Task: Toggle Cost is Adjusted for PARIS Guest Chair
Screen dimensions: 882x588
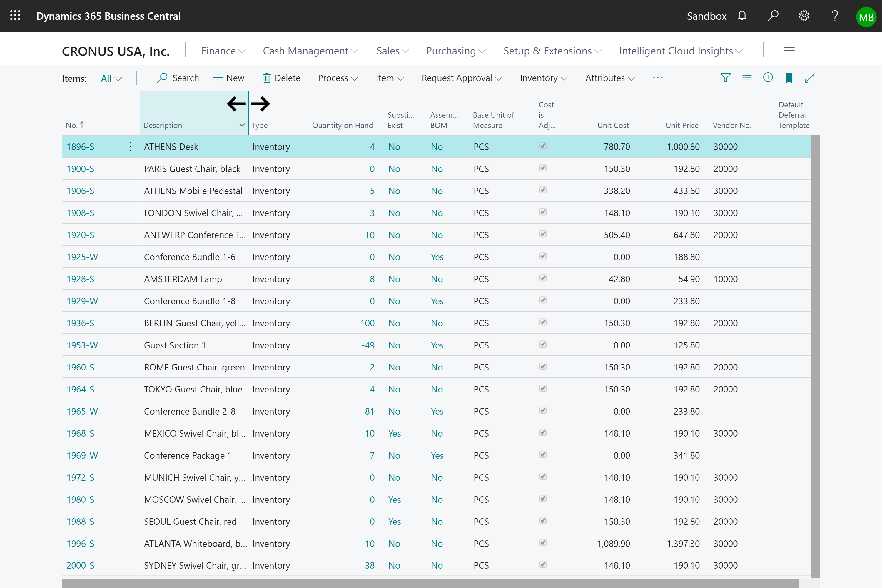Action: click(543, 169)
